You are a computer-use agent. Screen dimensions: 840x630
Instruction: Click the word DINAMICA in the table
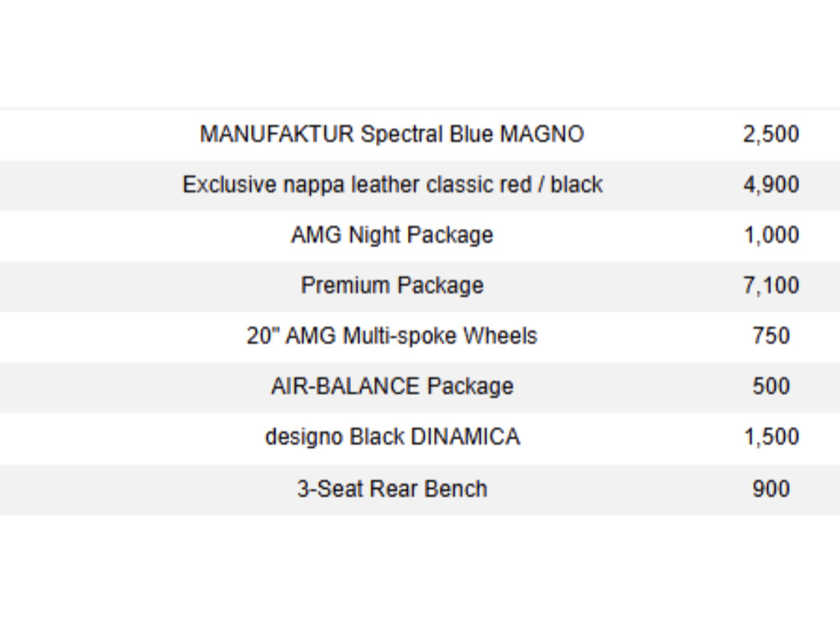(x=465, y=437)
